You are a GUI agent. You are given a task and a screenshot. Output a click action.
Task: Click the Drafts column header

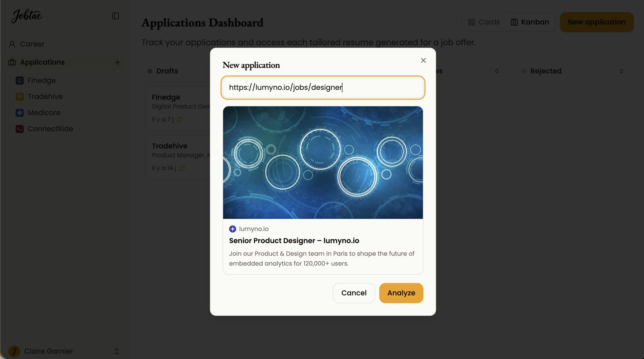pos(167,71)
